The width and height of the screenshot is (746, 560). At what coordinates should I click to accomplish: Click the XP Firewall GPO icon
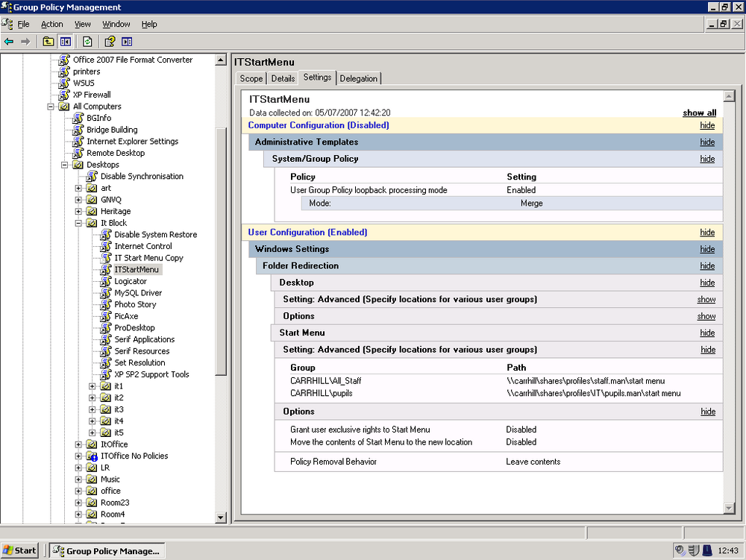pyautogui.click(x=64, y=95)
